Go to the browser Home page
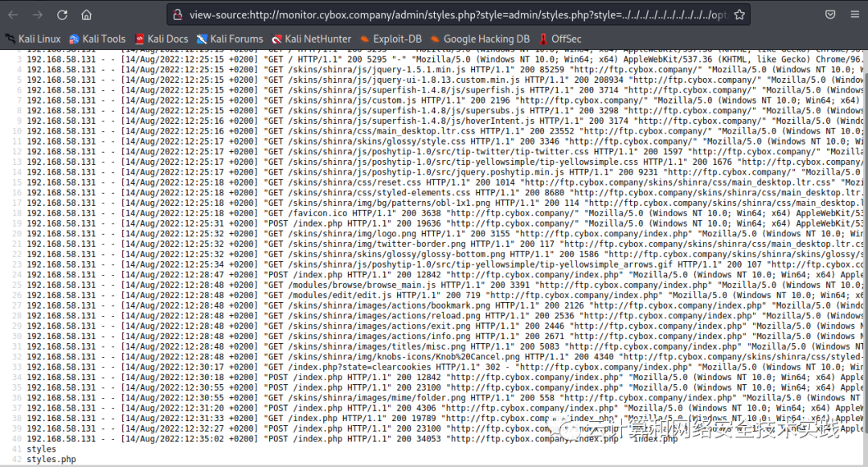Viewport: 868px width, 467px height. coord(86,15)
